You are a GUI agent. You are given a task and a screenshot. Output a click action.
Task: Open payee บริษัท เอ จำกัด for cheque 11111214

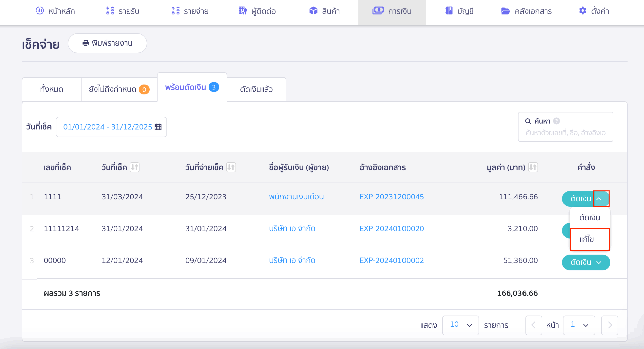point(292,229)
